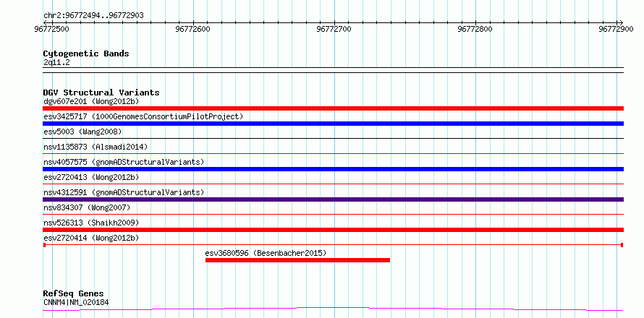The height and width of the screenshot is (318, 644).
Task: Click the blue esv3425717 variant bar
Action: pyautogui.click(x=333, y=124)
